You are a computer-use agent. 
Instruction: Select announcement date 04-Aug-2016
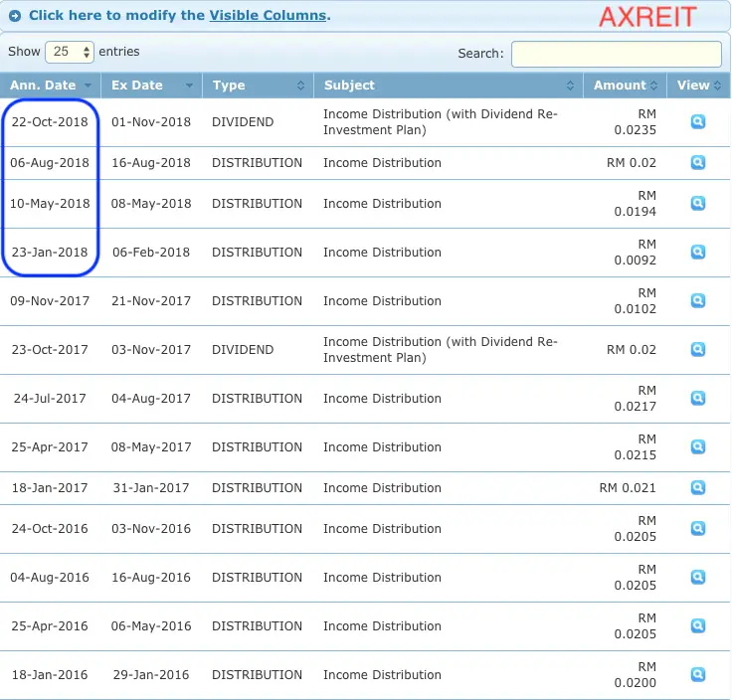tap(50, 578)
